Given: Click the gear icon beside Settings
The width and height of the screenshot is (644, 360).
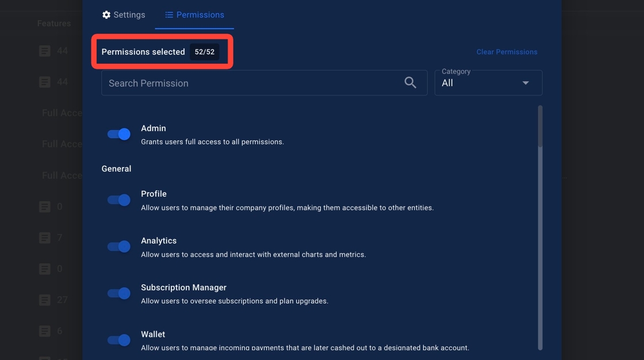Looking at the screenshot, I should pos(106,15).
